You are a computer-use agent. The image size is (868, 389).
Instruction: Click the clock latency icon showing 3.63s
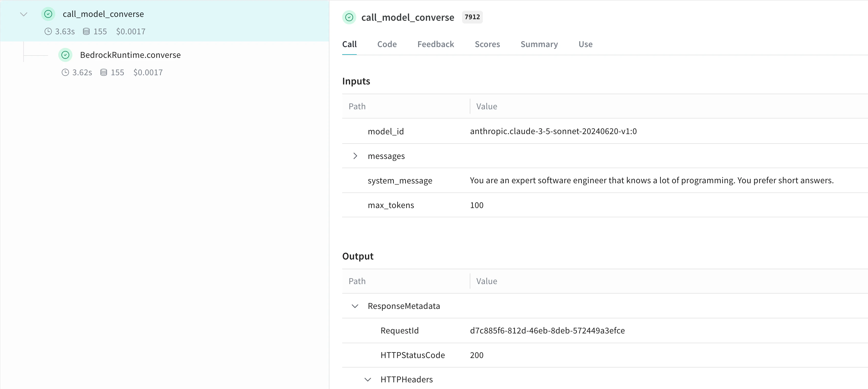48,31
